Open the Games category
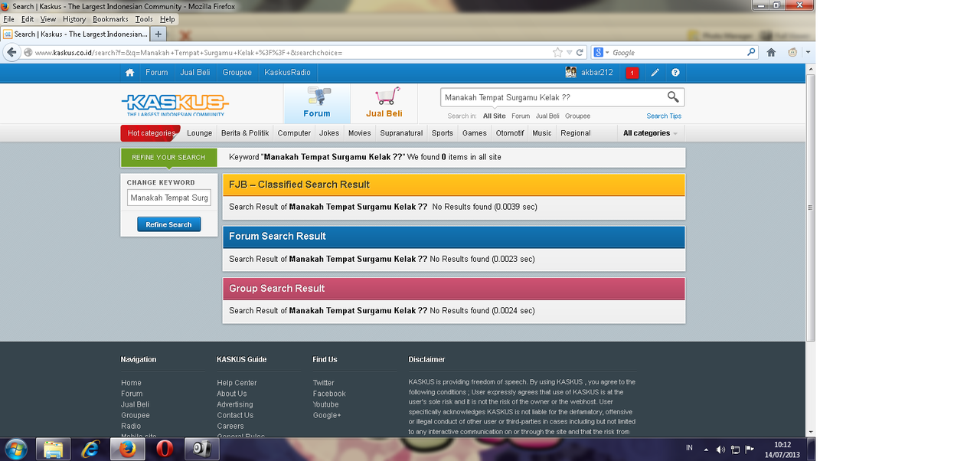980x461 pixels. click(475, 133)
